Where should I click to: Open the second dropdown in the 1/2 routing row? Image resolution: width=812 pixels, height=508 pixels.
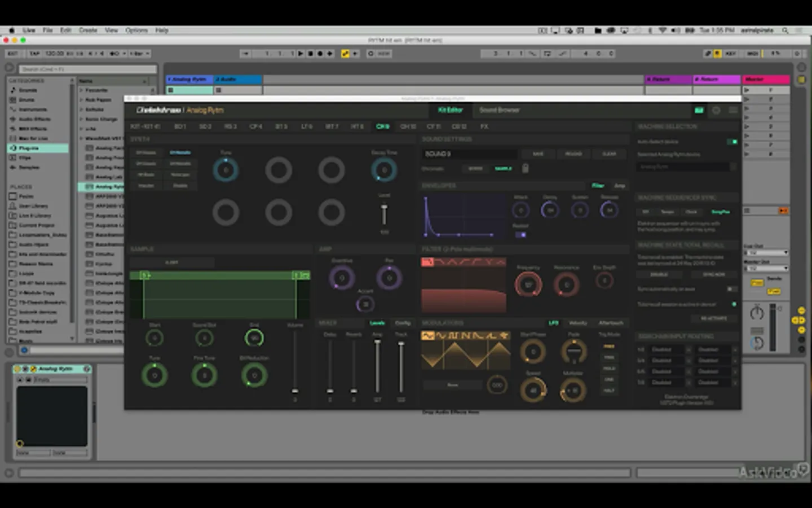point(716,350)
